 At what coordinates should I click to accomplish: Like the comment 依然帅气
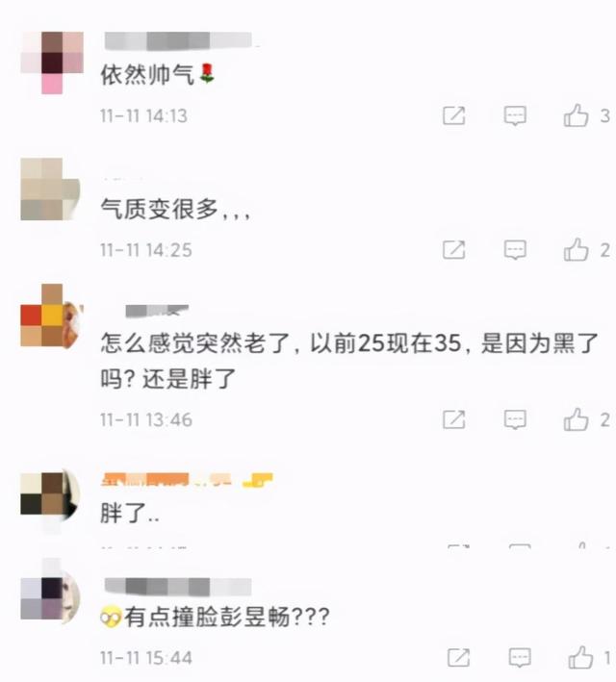point(576,115)
